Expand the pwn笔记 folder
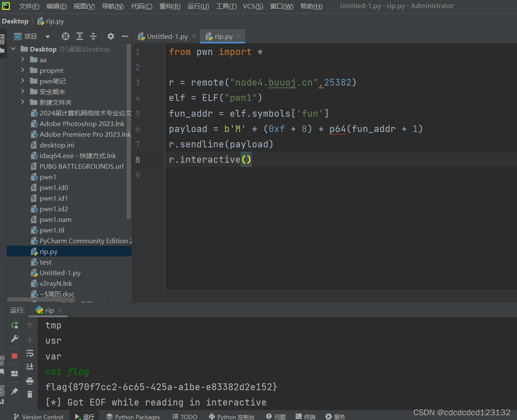Screen dimensions: 517x420 [x=23, y=81]
